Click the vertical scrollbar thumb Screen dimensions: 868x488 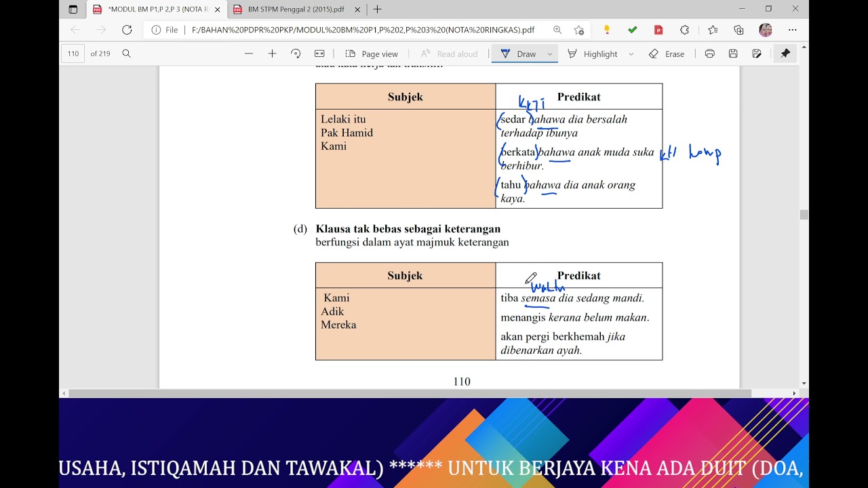point(804,215)
